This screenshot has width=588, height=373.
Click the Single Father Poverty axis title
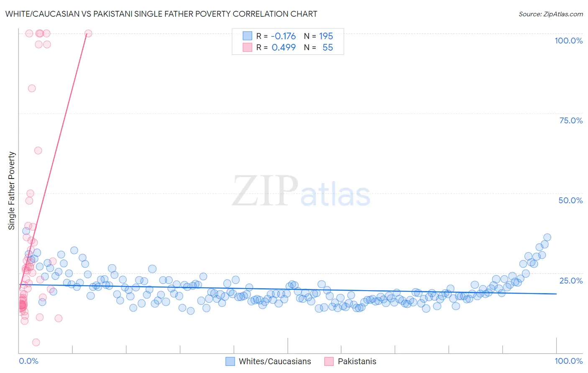[12, 191]
